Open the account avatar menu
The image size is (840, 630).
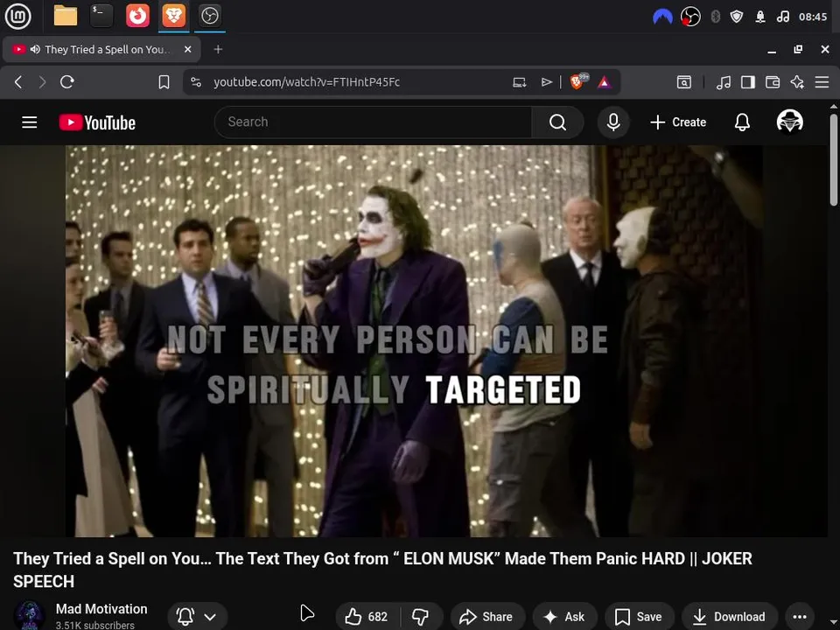coord(789,122)
